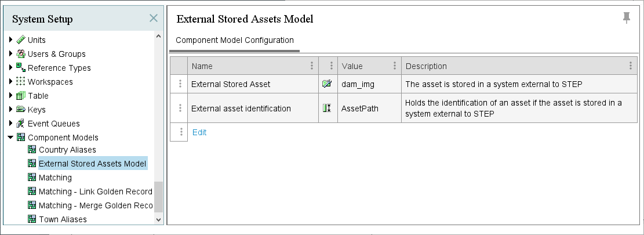Click the External Stored Asset type icon
Screen dimensions: 644x235
click(327, 84)
